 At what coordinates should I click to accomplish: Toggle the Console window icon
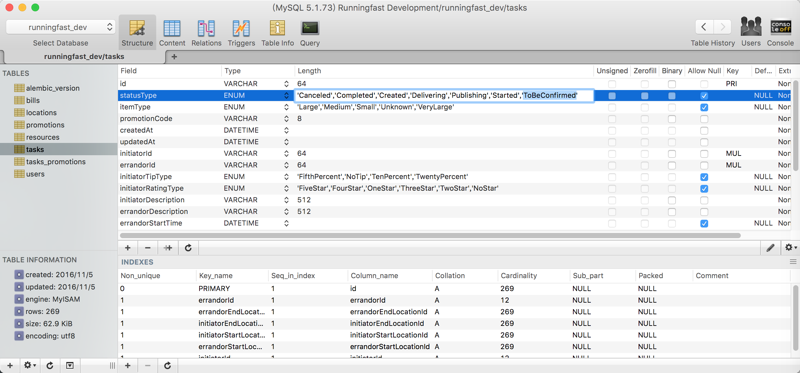[x=780, y=33]
